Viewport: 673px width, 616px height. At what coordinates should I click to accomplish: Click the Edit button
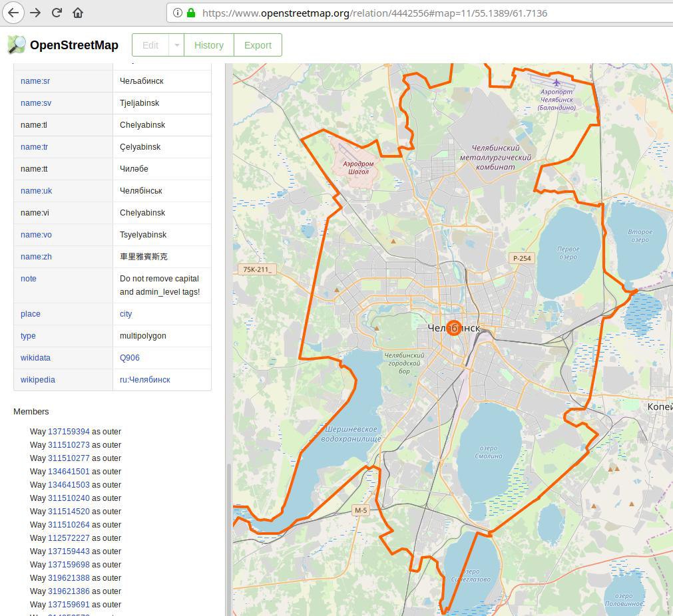click(150, 45)
